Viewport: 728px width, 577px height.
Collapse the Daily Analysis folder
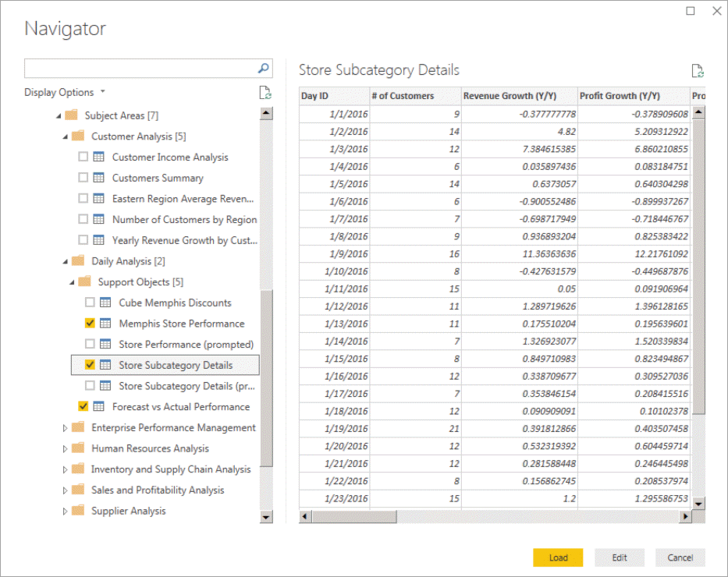click(65, 261)
